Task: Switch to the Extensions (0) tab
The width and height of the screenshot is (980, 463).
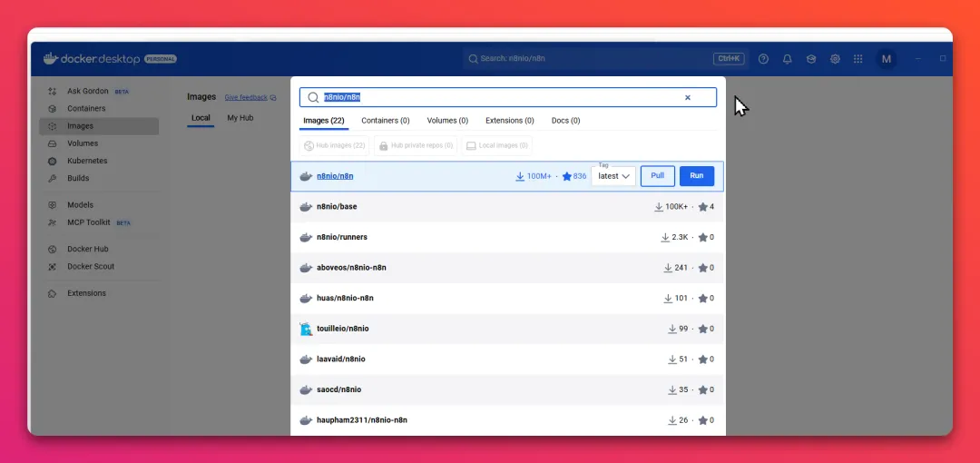Action: point(510,121)
